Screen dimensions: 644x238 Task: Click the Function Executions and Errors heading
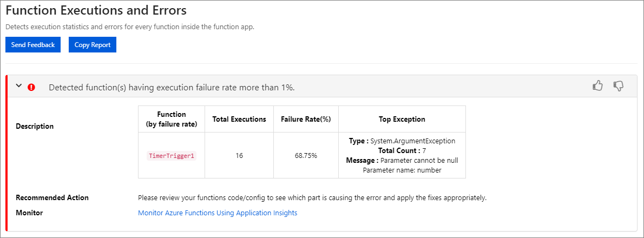96,10
